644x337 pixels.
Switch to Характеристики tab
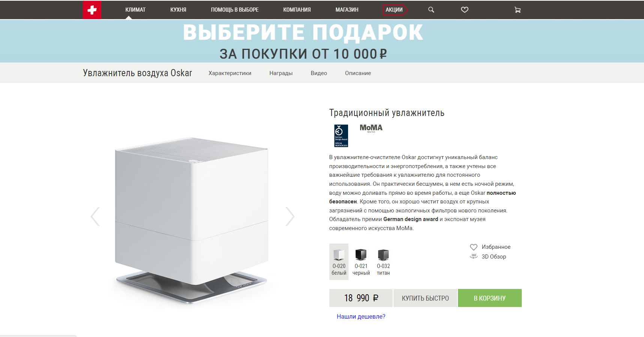coord(230,73)
